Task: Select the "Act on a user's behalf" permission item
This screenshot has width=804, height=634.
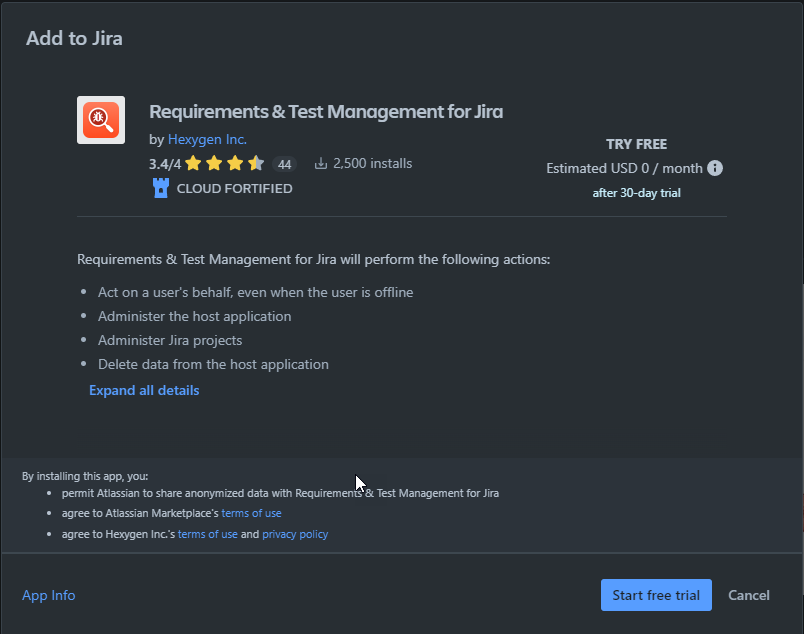Action: click(255, 292)
